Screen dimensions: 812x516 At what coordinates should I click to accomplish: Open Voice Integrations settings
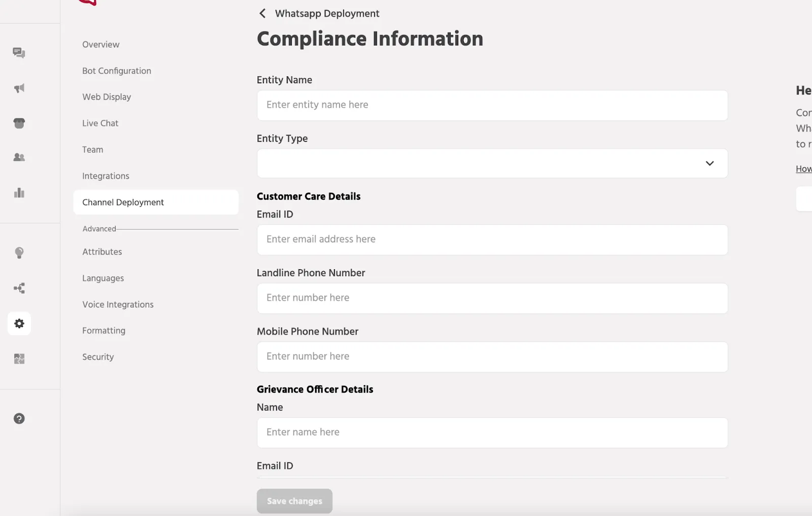pyautogui.click(x=118, y=305)
